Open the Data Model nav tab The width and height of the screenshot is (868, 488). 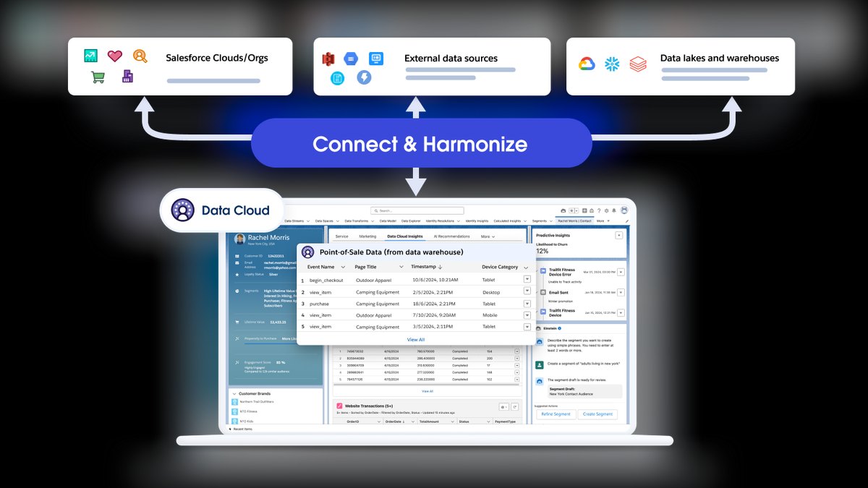pyautogui.click(x=388, y=221)
